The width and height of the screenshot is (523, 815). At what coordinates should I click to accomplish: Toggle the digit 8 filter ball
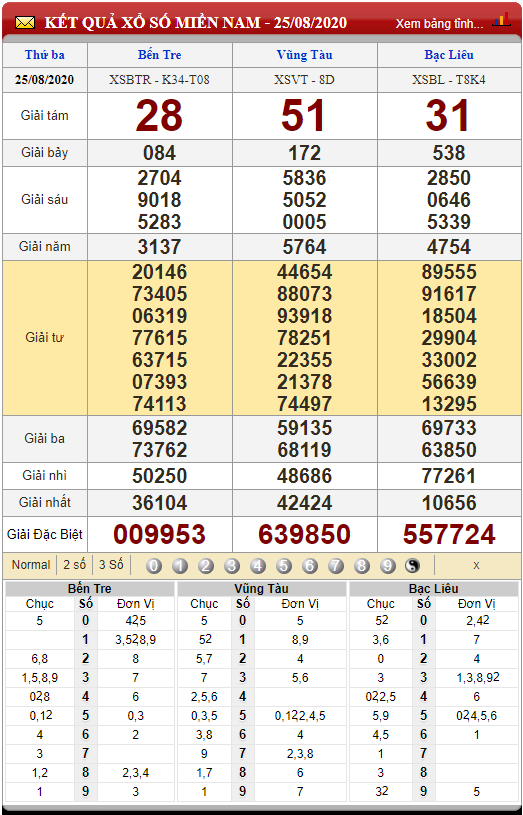point(362,566)
